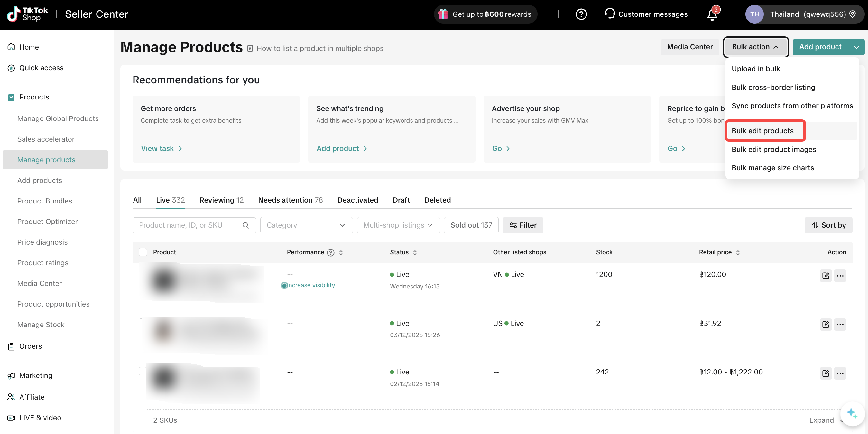Screen dimensions: 868x434
Task: Open the Category dropdown
Action: pos(306,225)
